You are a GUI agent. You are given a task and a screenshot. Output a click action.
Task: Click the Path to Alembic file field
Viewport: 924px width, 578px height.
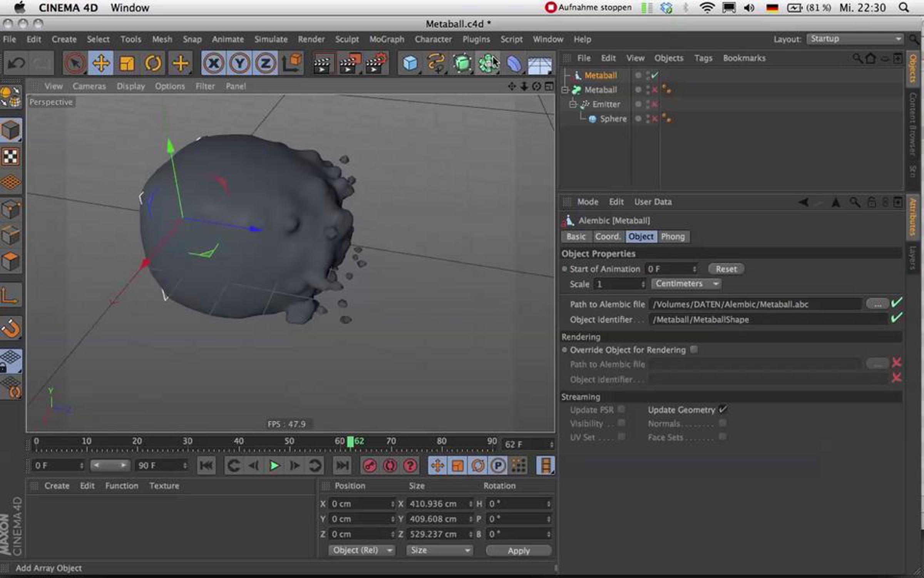(x=755, y=304)
